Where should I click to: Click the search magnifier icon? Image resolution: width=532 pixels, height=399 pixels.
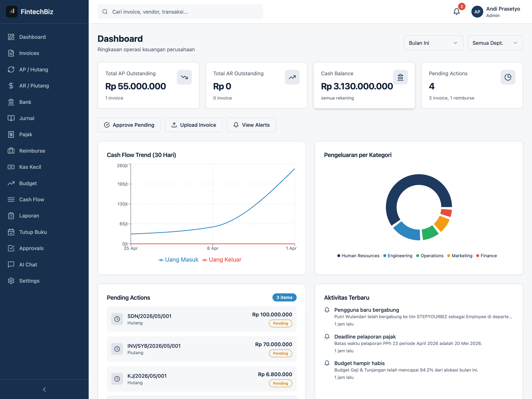click(x=105, y=12)
